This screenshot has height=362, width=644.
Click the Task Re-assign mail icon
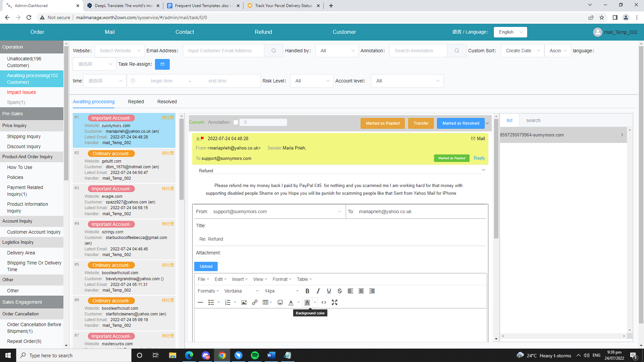[x=162, y=64]
